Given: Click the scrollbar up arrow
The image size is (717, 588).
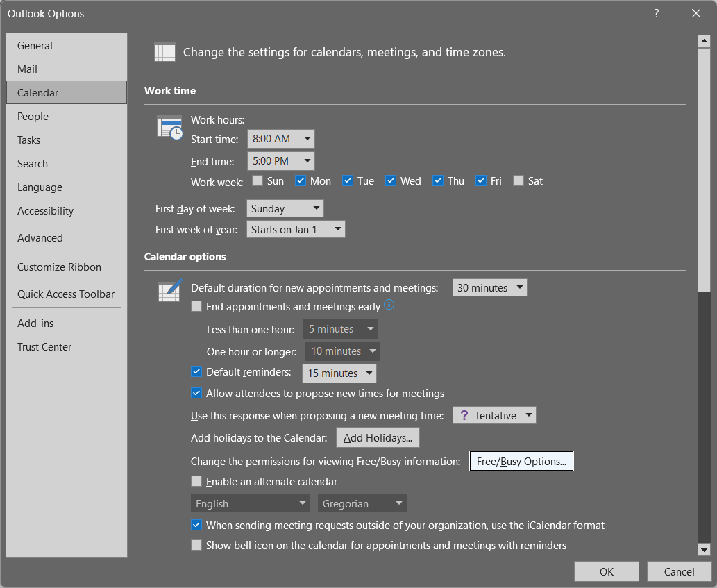Looking at the screenshot, I should 704,41.
